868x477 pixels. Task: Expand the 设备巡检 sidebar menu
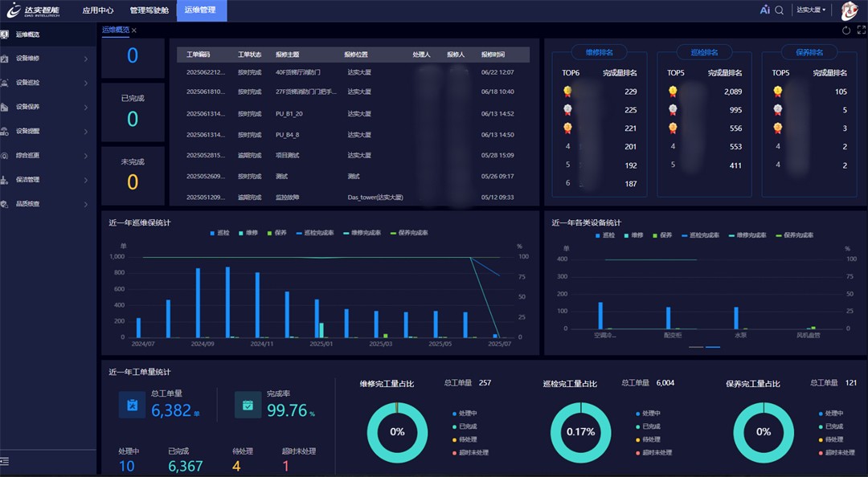86,83
